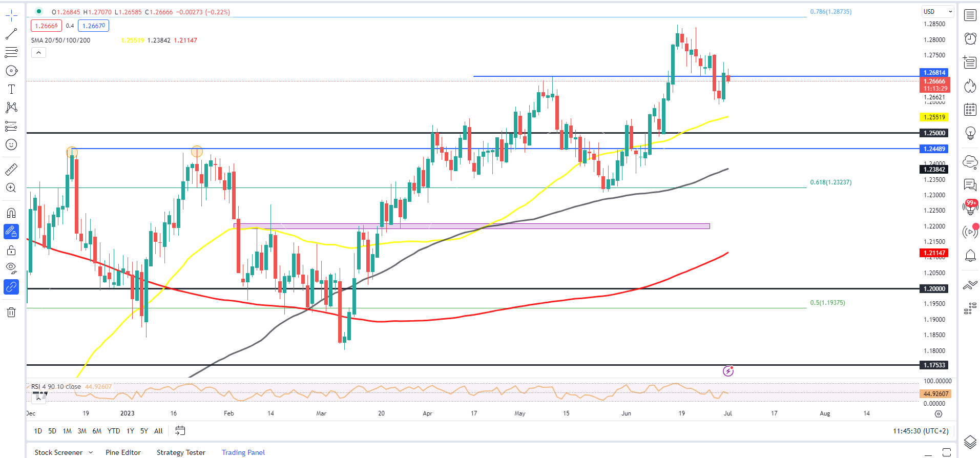
Task: Toggle stay in drawing mode
Action: (11, 232)
